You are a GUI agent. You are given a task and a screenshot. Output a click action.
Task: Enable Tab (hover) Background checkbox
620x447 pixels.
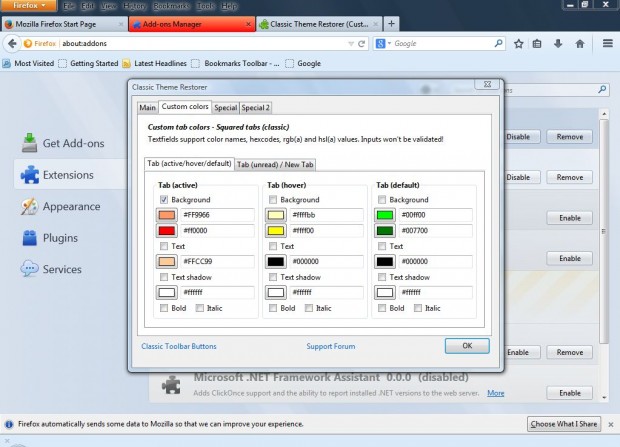click(x=273, y=200)
